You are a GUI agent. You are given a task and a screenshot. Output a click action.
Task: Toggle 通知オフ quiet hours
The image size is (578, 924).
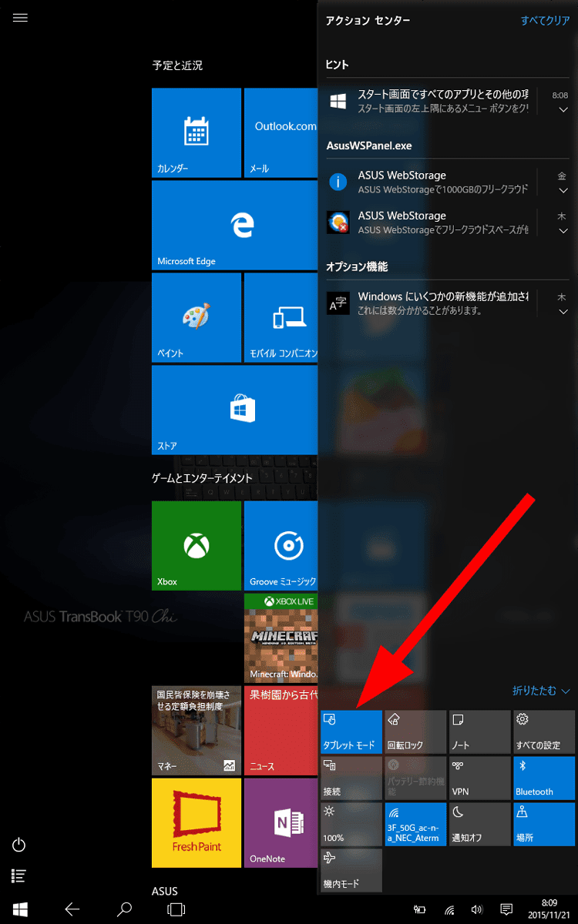pos(480,824)
